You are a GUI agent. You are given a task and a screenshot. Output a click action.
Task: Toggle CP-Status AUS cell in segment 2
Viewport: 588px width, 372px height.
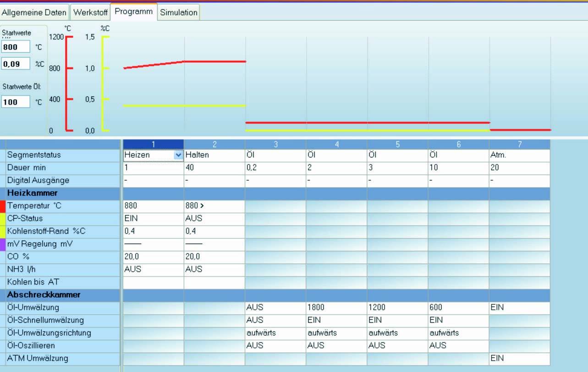point(214,219)
